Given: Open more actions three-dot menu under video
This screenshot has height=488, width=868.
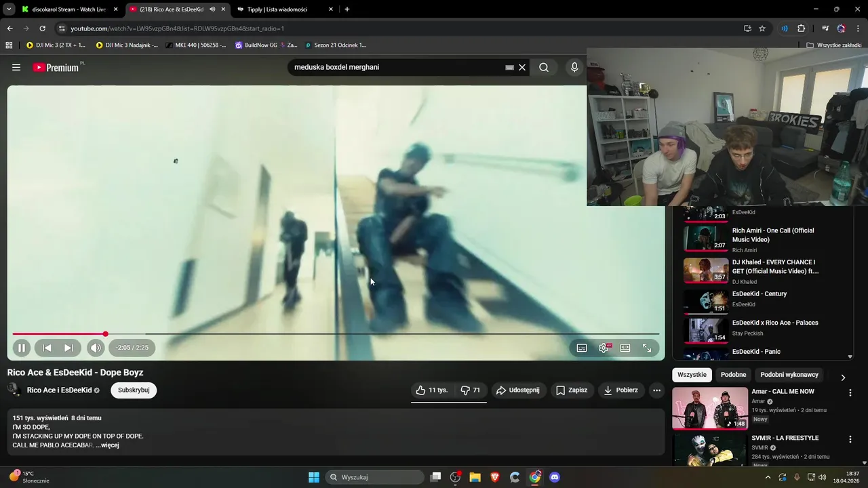Looking at the screenshot, I should tap(656, 390).
